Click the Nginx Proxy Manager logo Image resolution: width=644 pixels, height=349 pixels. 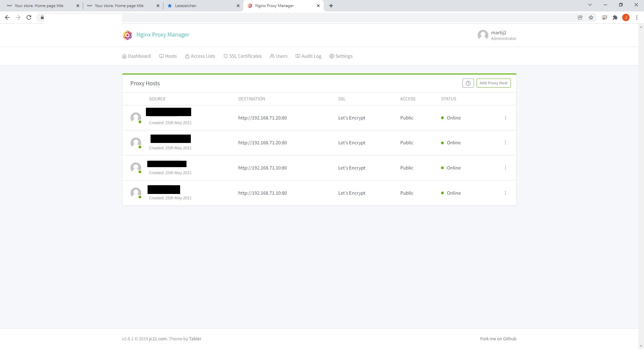127,35
